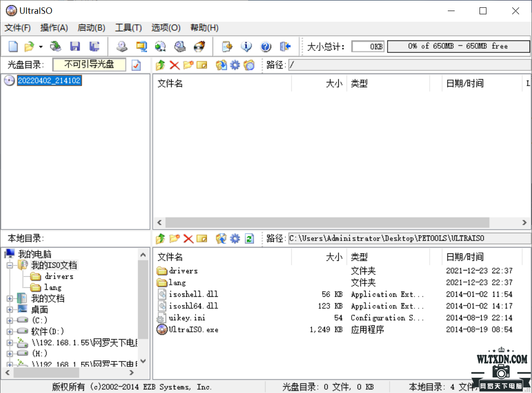
Task: Click the Open file folder toolbar icon
Action: click(29, 46)
